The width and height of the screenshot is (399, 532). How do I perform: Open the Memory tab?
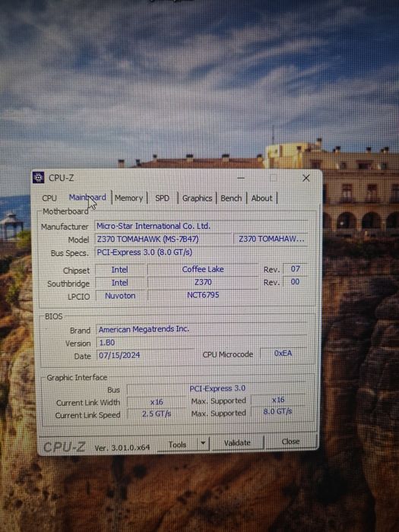click(x=128, y=198)
